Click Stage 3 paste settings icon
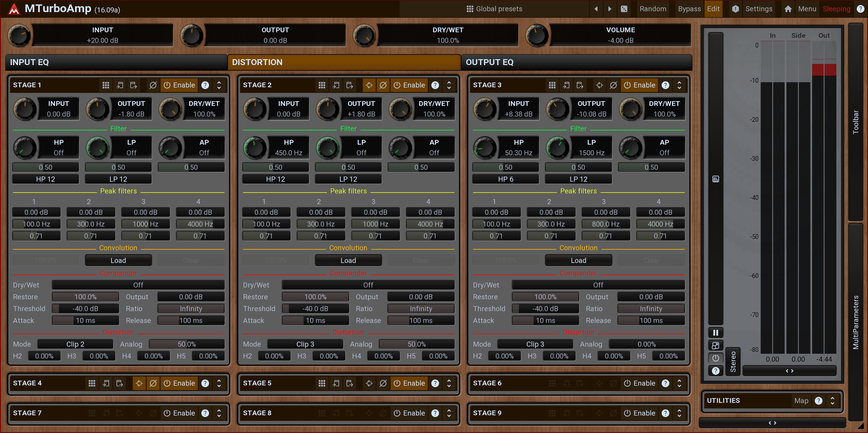The height and width of the screenshot is (433, 868). click(580, 85)
